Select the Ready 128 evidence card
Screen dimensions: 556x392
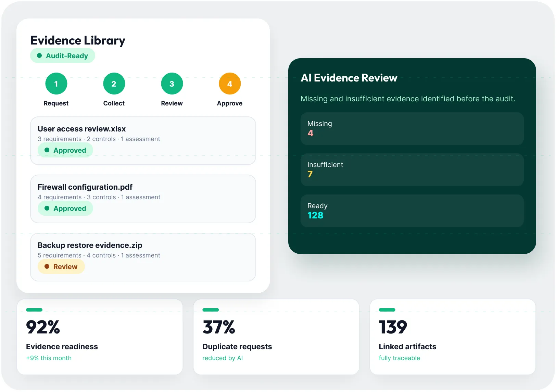click(412, 211)
